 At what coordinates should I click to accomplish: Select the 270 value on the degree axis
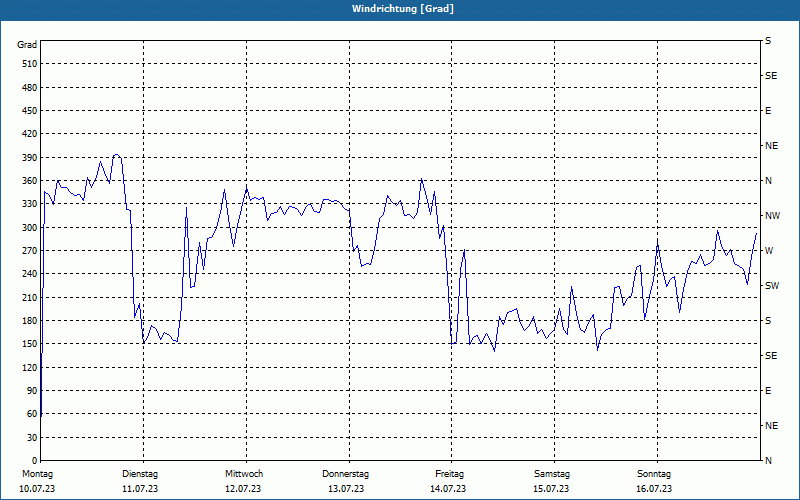click(30, 251)
